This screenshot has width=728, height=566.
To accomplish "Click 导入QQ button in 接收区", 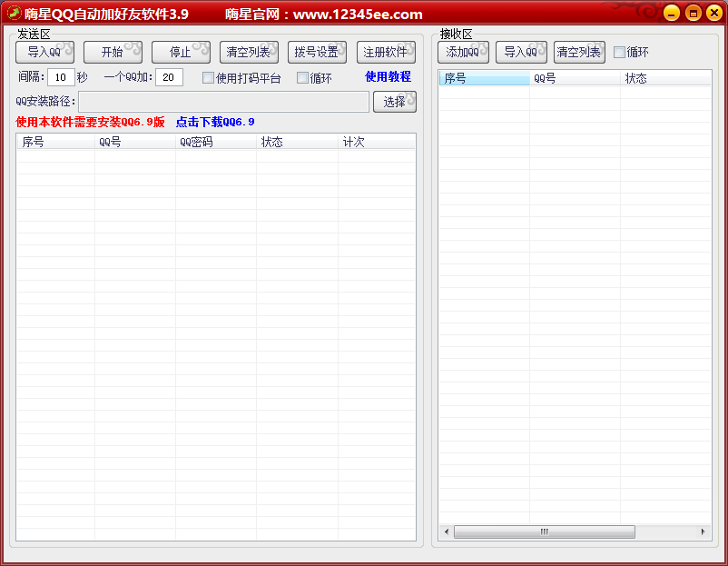I will tap(521, 52).
